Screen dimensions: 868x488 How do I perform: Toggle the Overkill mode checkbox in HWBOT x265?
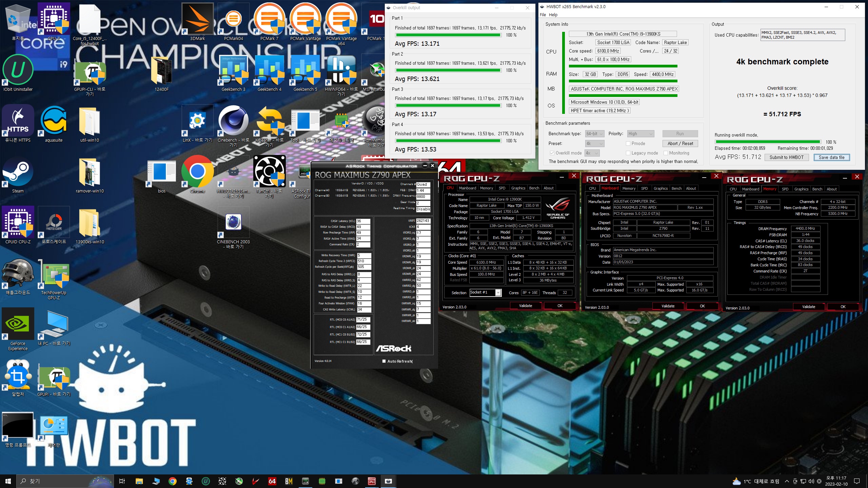[552, 153]
